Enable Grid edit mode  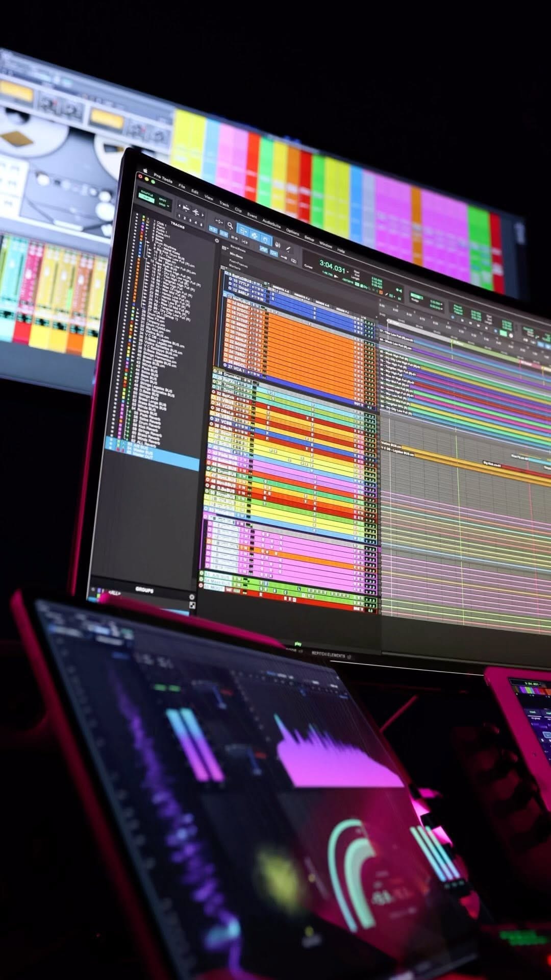[x=162, y=204]
